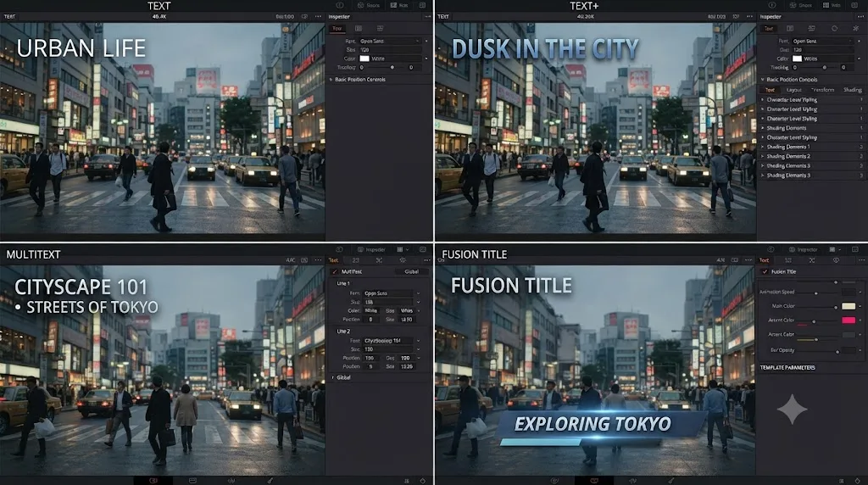The image size is (868, 485).
Task: Click the circular Shading tab icon in TEXT+ inspector
Action: click(834, 28)
